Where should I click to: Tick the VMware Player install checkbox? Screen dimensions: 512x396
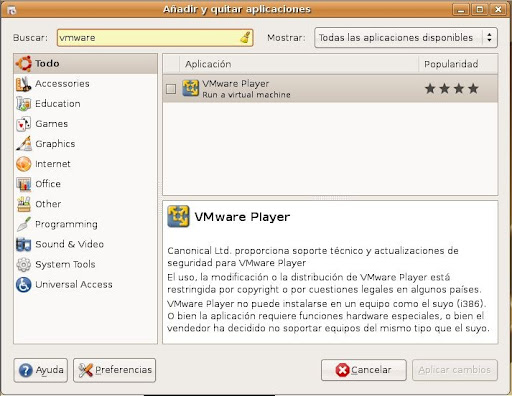click(171, 89)
